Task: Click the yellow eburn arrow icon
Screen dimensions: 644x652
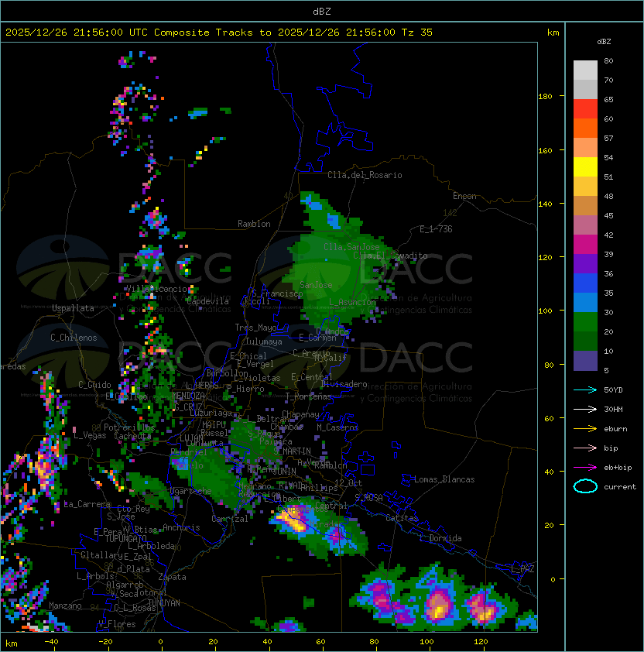Action: coord(585,429)
